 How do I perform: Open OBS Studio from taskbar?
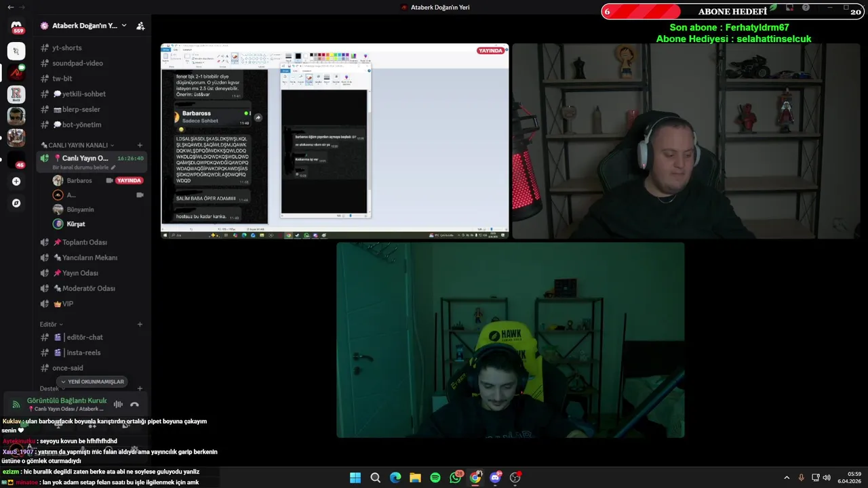[x=515, y=478]
